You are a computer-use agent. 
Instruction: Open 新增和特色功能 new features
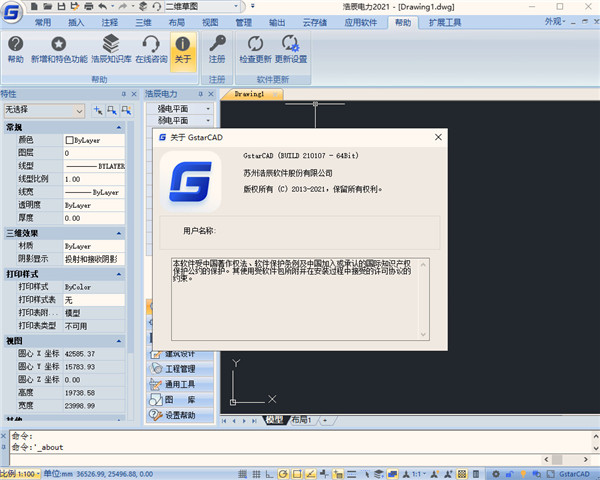click(x=59, y=50)
